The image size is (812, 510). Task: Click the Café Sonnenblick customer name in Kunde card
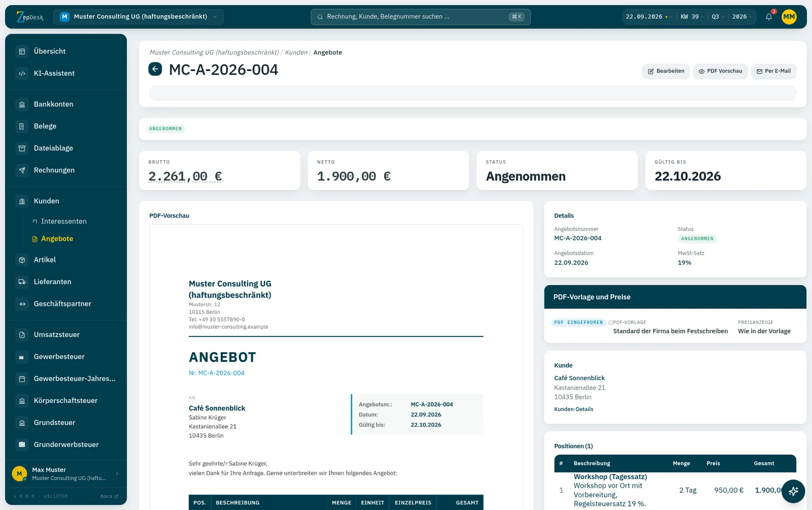tap(580, 379)
